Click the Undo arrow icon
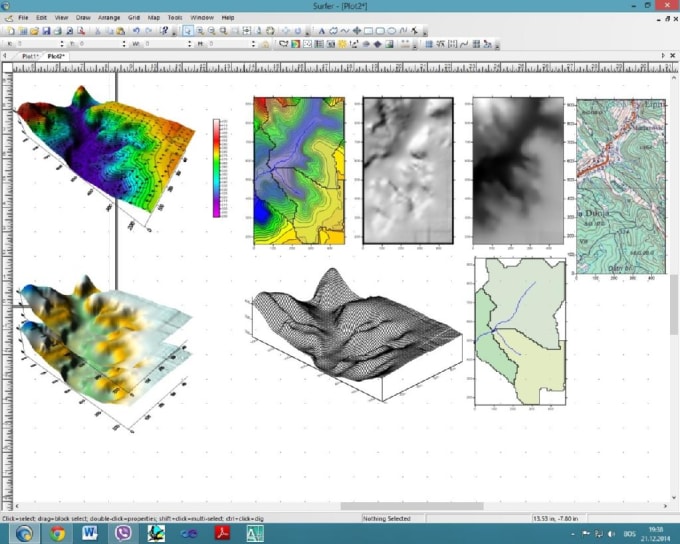Image resolution: width=680 pixels, height=544 pixels. 135,31
